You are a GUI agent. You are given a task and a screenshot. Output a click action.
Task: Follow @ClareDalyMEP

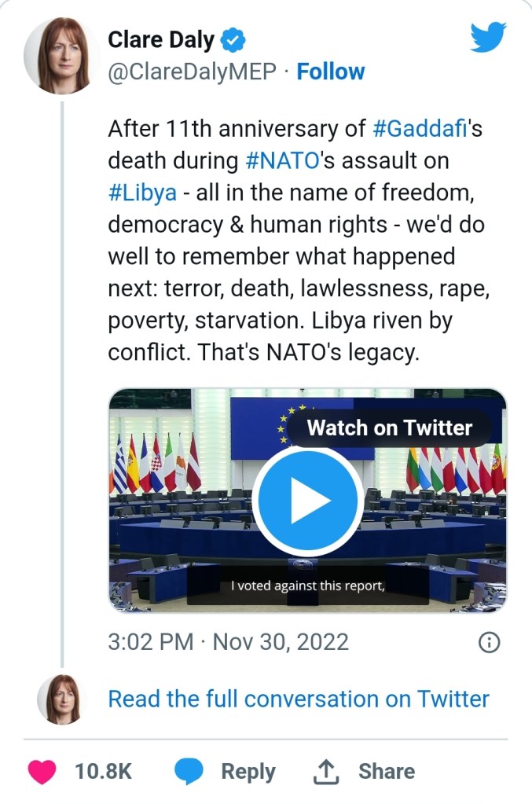[x=331, y=72]
